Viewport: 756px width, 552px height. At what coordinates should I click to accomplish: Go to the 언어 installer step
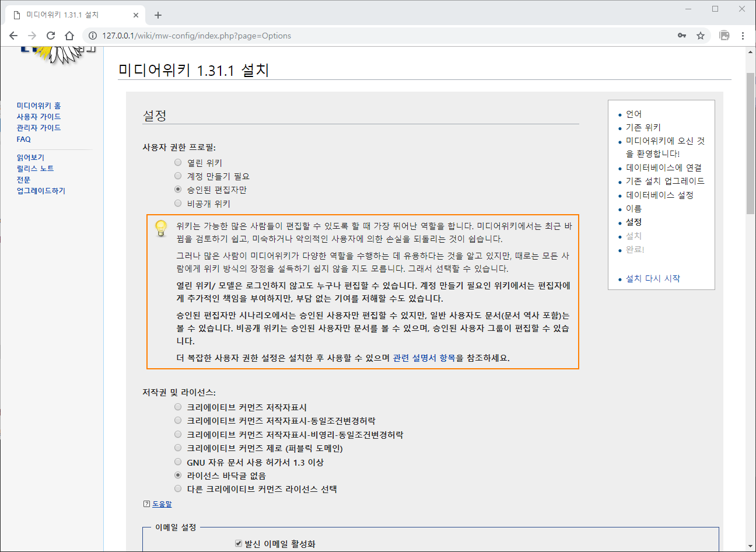coord(633,114)
